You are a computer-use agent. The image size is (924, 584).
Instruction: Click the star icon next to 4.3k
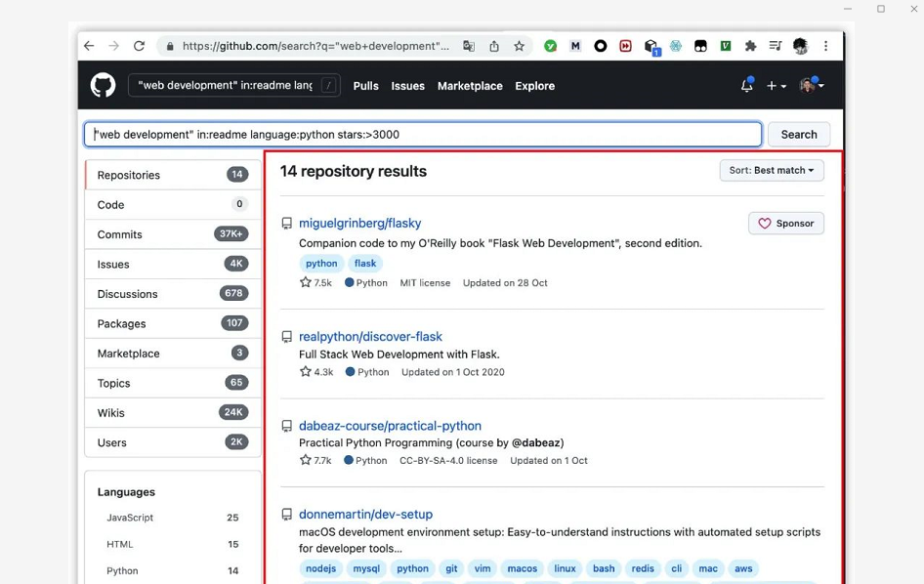point(306,372)
